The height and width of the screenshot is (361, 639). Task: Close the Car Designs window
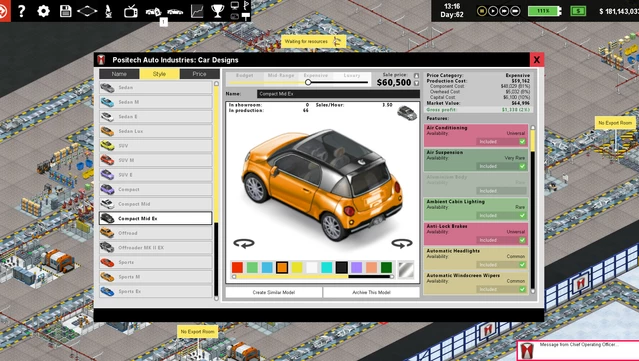(537, 60)
